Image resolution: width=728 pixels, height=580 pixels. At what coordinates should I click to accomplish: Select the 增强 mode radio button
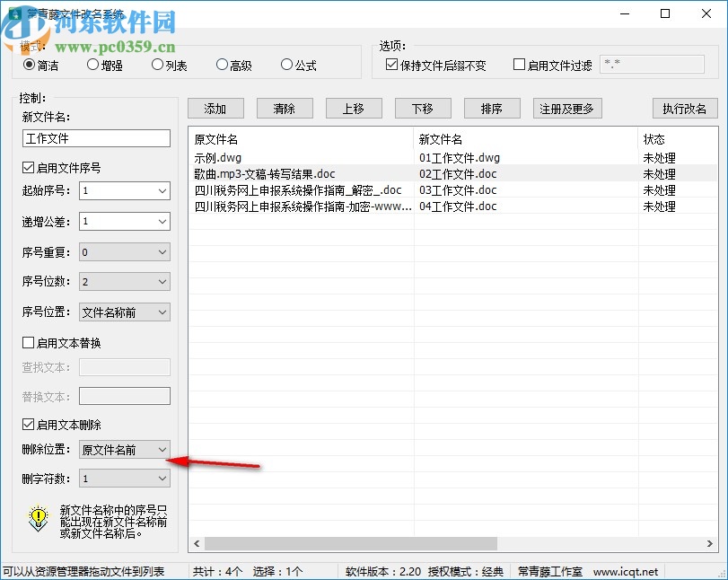click(92, 65)
